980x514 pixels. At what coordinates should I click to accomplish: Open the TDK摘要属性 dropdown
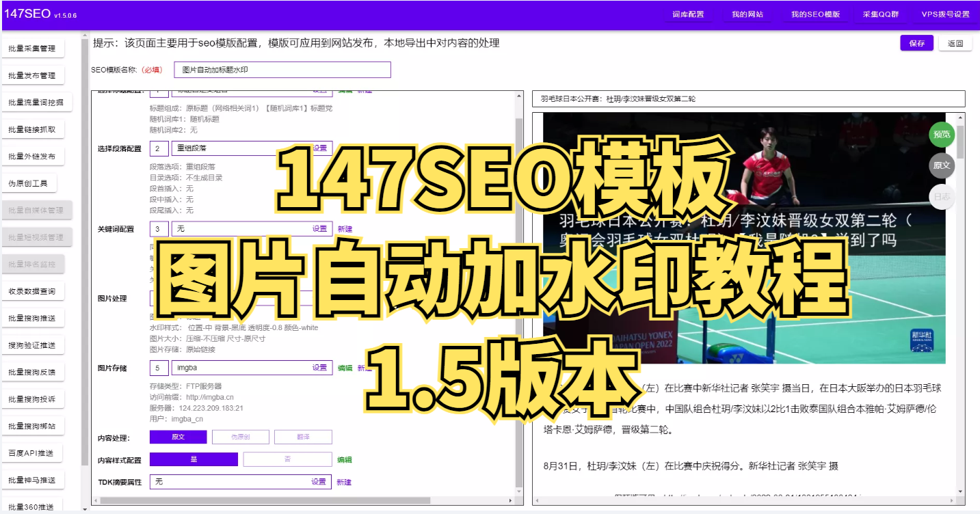tap(241, 482)
